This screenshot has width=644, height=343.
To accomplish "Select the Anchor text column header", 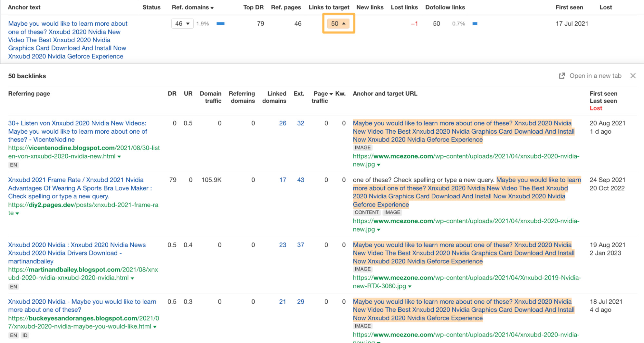I will point(24,7).
